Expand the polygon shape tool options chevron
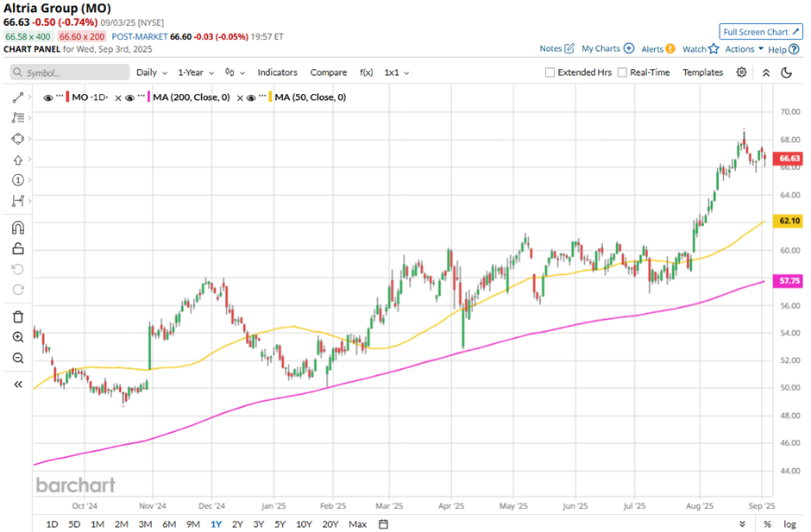The image size is (811, 532). click(29, 139)
